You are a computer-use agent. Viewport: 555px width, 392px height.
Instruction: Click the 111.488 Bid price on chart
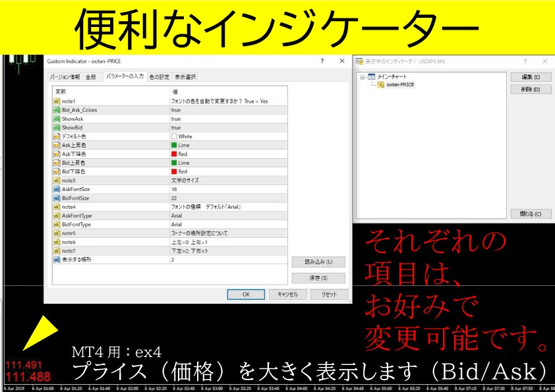point(28,376)
